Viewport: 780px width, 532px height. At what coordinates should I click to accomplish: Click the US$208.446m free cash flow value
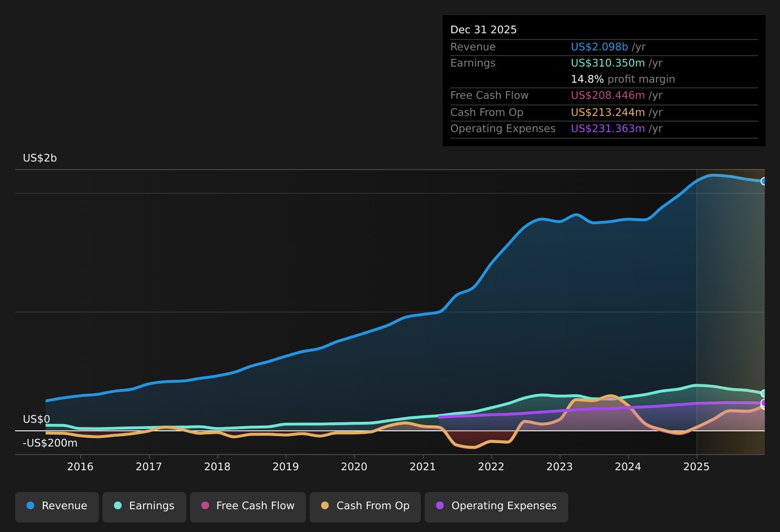click(x=608, y=95)
